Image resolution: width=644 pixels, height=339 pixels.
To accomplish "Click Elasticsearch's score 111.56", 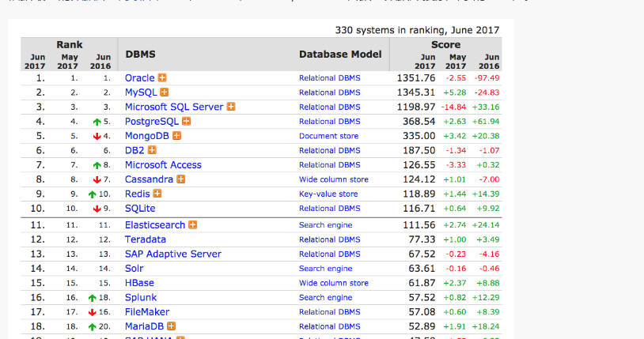I will pos(419,225).
